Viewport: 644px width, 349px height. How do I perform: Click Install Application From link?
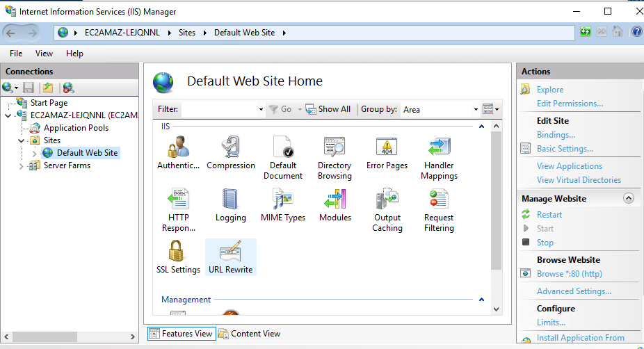tap(580, 338)
